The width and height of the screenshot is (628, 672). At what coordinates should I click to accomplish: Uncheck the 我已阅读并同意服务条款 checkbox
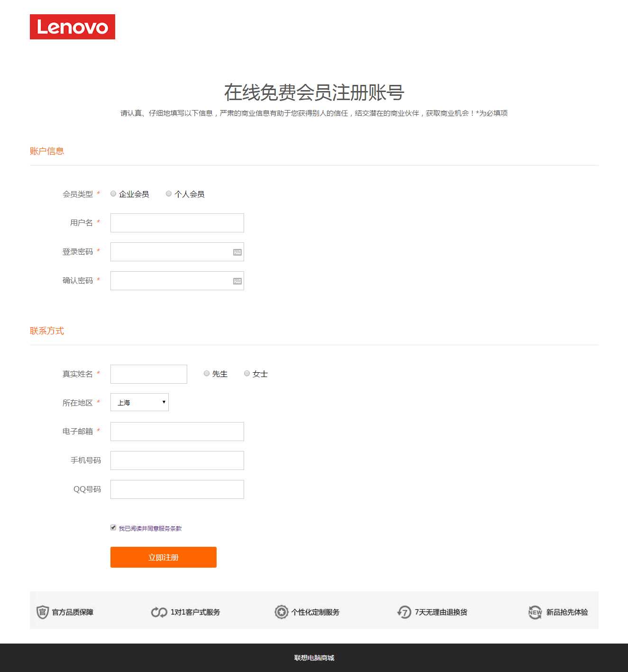point(113,527)
